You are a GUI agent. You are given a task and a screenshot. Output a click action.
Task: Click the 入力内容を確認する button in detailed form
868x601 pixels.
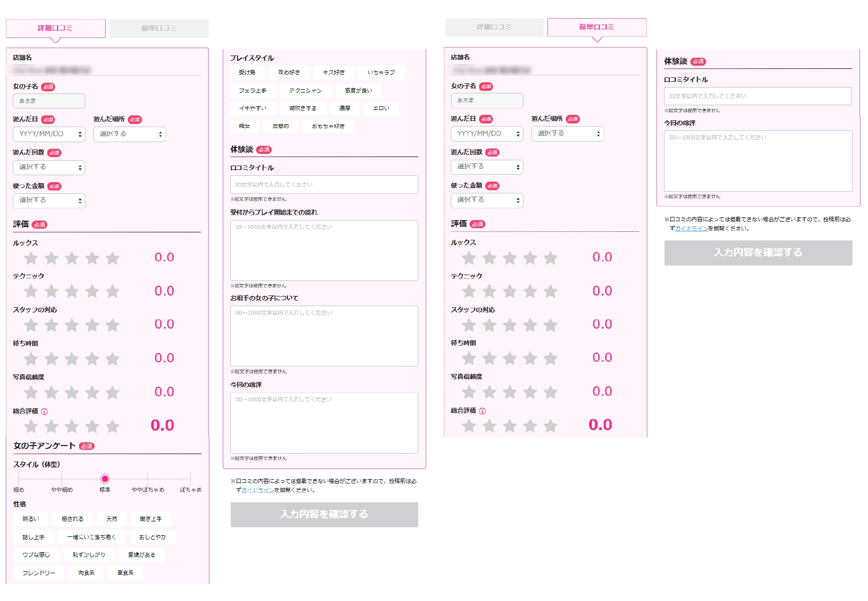[324, 514]
